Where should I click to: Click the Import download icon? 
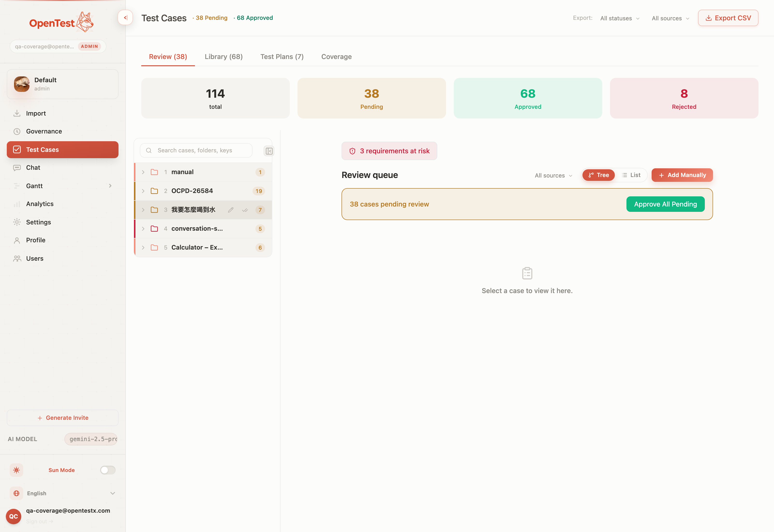[x=17, y=113]
